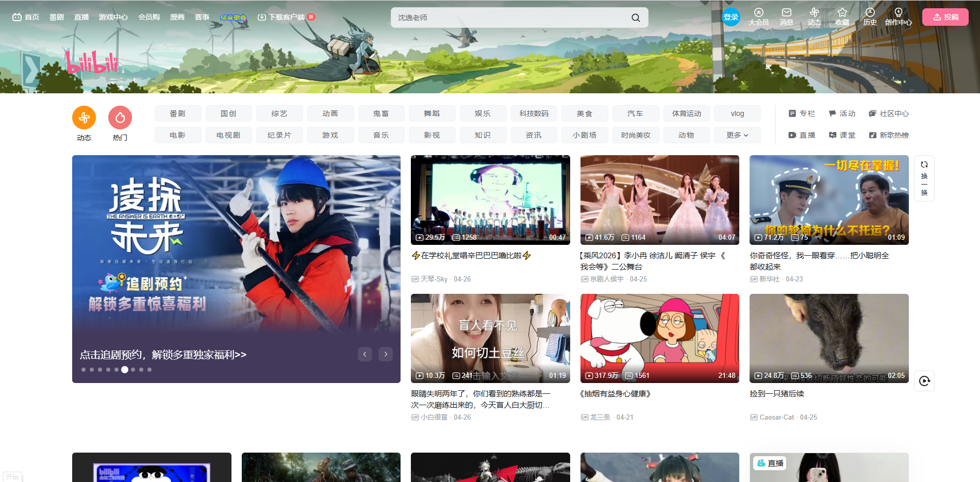Viewport: 980px width, 482px height.
Task: Open the 凌探未来 carousel banner
Action: pos(236,269)
